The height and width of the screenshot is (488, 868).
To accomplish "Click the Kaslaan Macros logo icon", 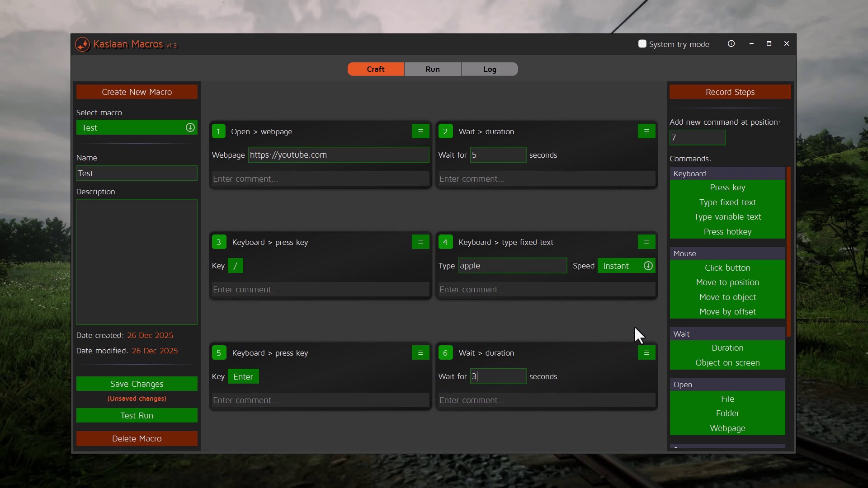I will (x=82, y=44).
